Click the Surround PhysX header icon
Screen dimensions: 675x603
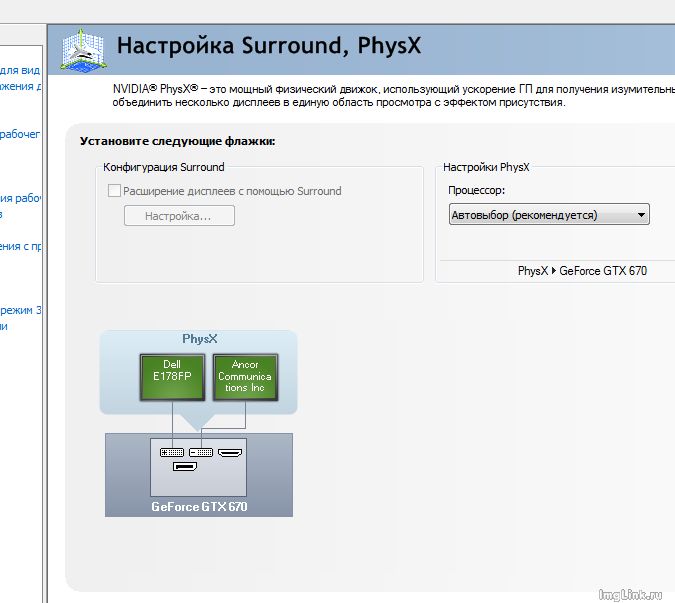tap(83, 50)
